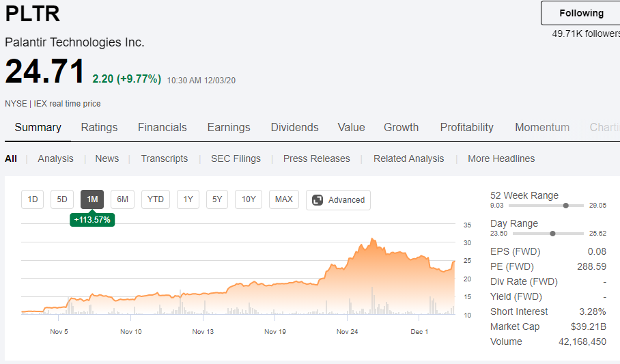
Task: Click the NYSE | IEX real time price text
Action: click(x=53, y=104)
